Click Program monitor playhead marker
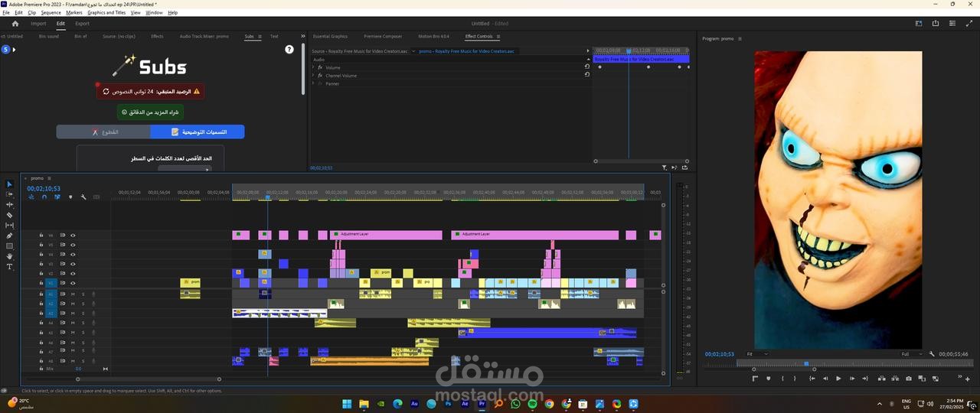The width and height of the screenshot is (980, 413). point(805,364)
